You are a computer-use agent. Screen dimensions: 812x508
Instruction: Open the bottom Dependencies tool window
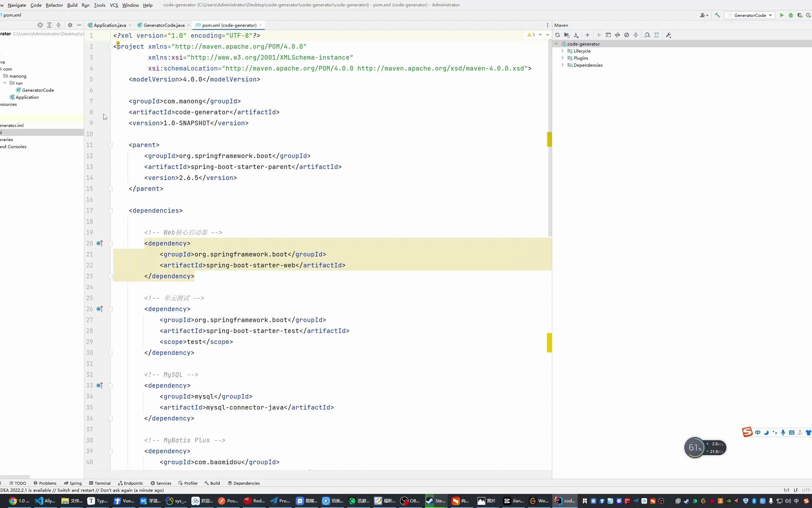click(x=244, y=483)
